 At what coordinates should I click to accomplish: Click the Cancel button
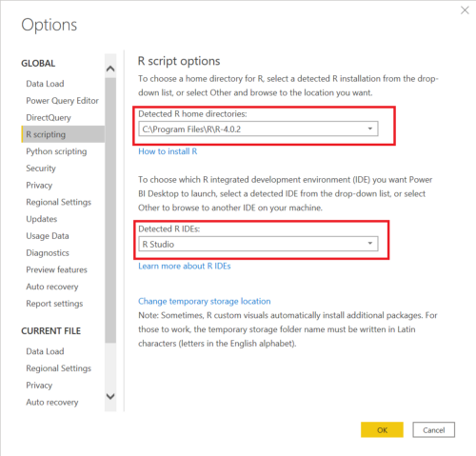pos(434,430)
